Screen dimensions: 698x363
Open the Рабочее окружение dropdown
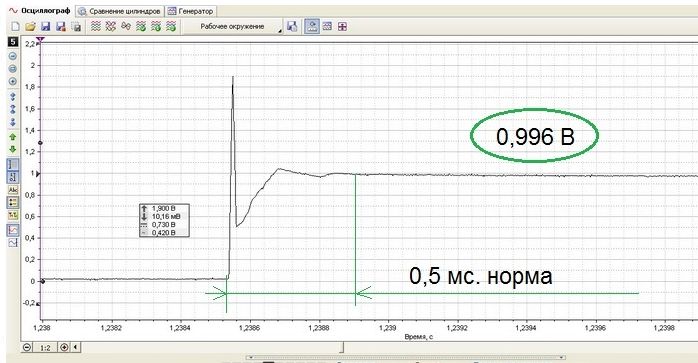click(232, 27)
